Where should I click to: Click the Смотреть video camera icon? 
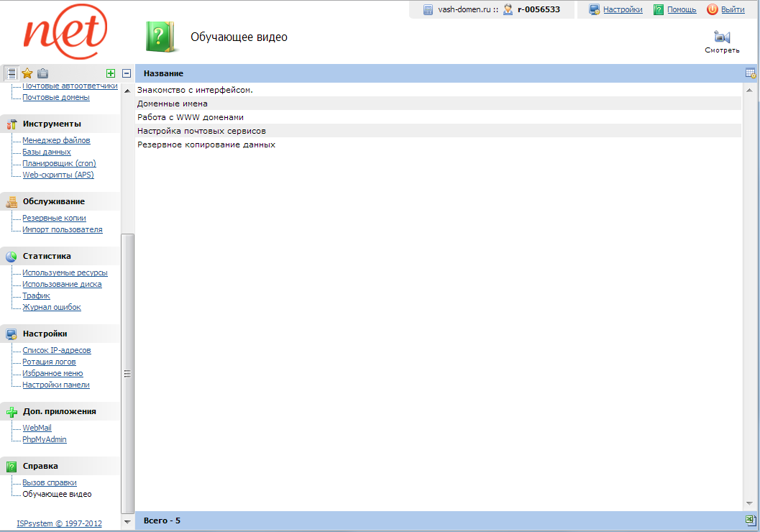coord(722,37)
